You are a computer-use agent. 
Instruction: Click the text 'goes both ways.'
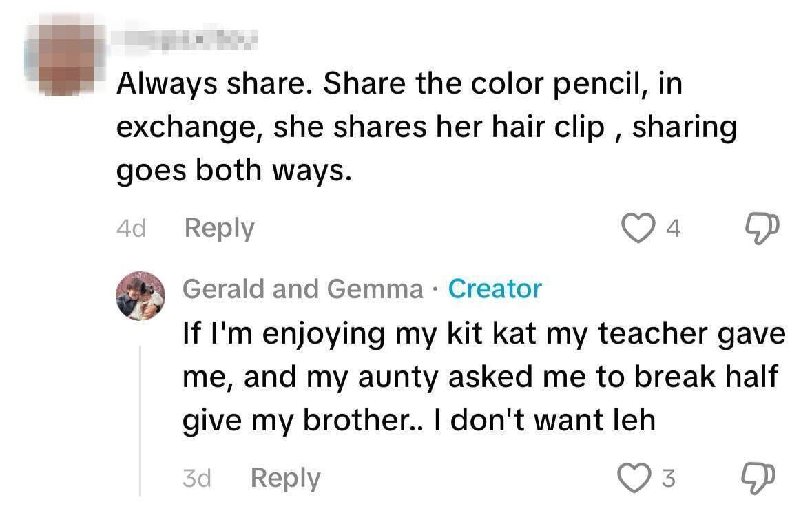(x=233, y=171)
